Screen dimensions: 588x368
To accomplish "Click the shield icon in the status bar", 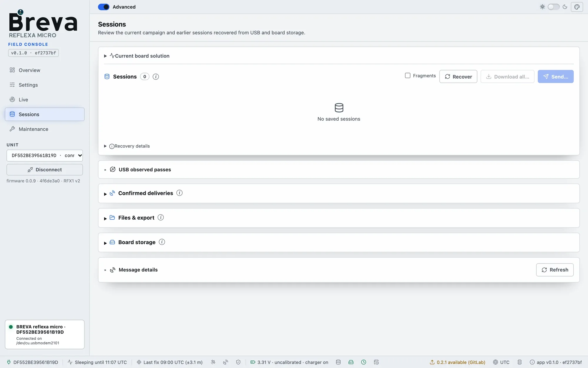I will [238, 362].
